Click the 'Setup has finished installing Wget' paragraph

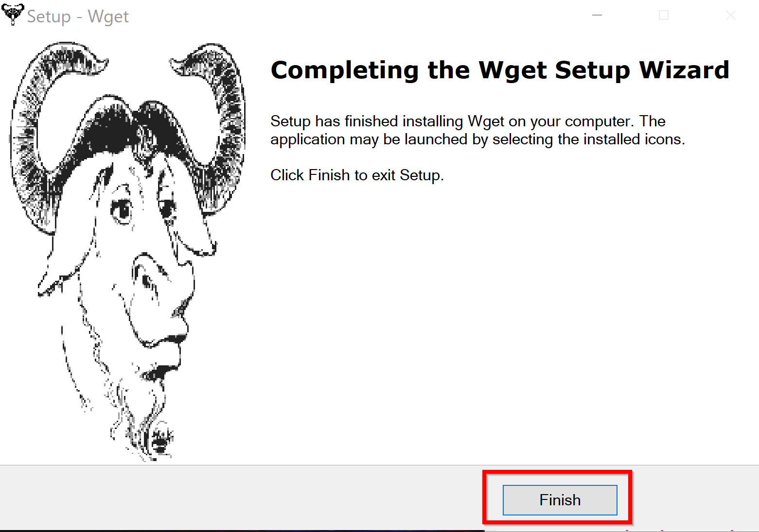coord(477,130)
